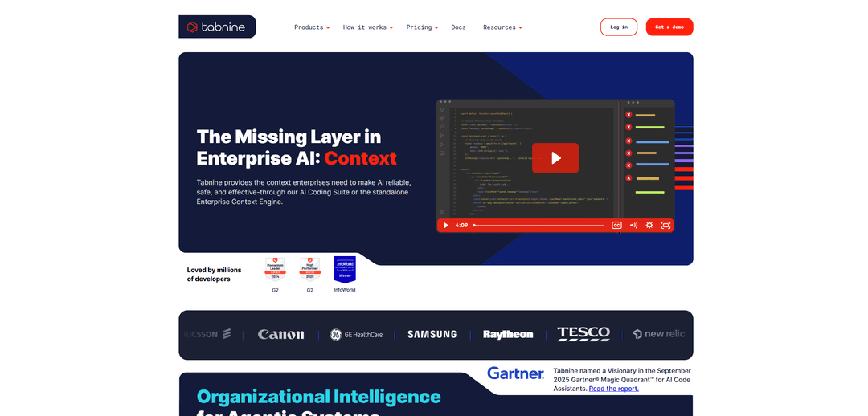Click 'Loved by millions of developers' text
868x416 pixels.
(215, 275)
